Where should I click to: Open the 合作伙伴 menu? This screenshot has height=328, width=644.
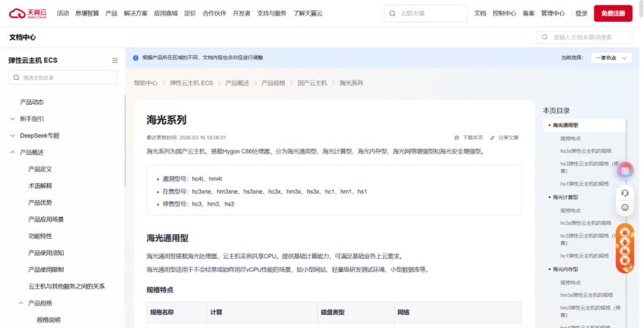(214, 13)
